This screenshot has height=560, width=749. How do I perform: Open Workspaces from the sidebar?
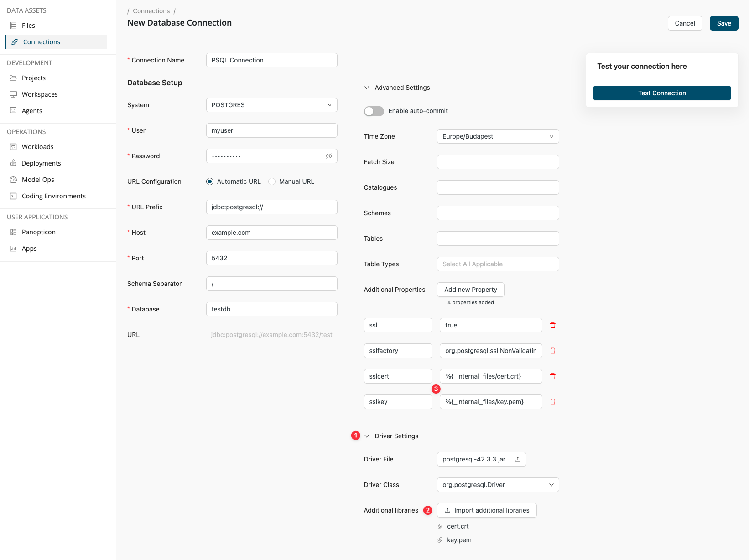[40, 94]
